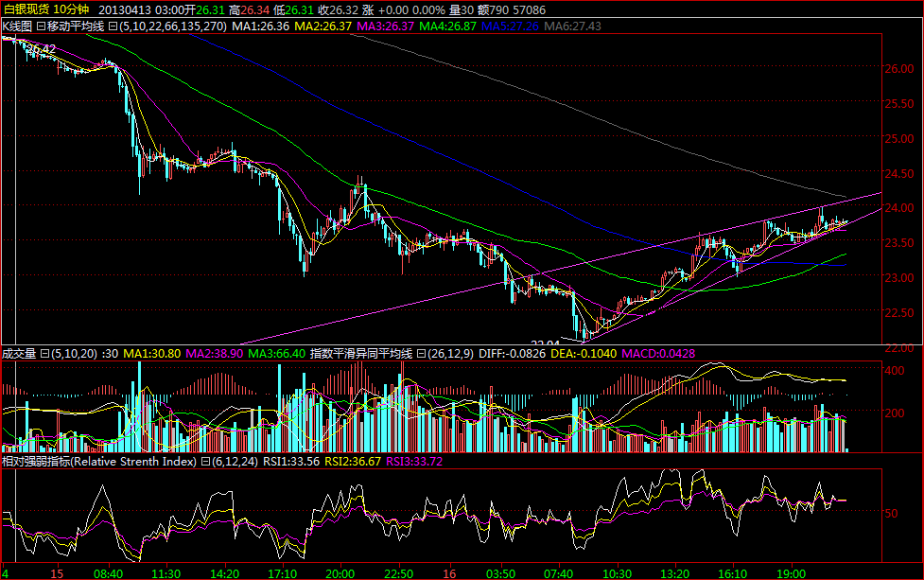Click the K线图 panel label
This screenshot has height=580, width=924.
pyautogui.click(x=17, y=26)
